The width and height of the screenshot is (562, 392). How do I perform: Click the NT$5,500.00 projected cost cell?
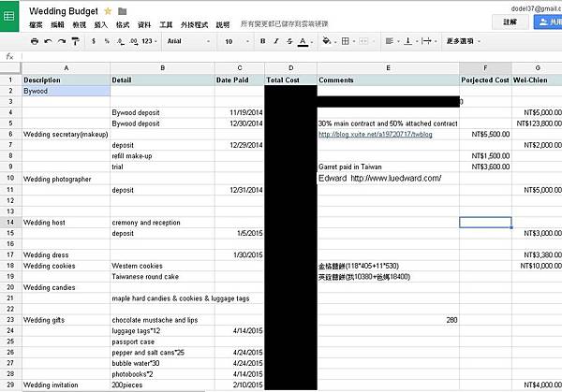[485, 134]
